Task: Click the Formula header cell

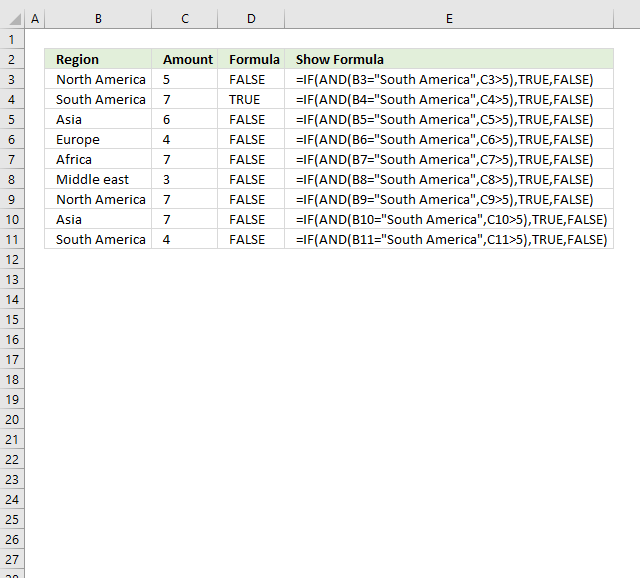Action: pyautogui.click(x=251, y=59)
